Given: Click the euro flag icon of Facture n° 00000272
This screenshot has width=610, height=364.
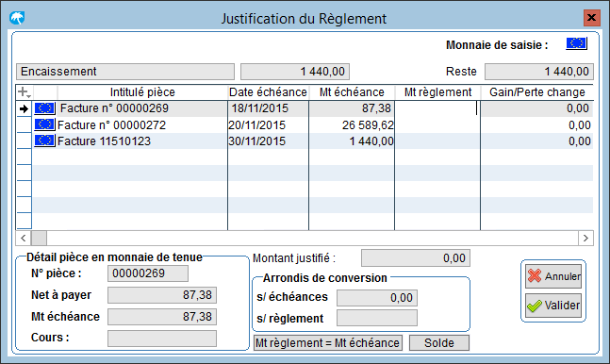Looking at the screenshot, I should pyautogui.click(x=44, y=124).
